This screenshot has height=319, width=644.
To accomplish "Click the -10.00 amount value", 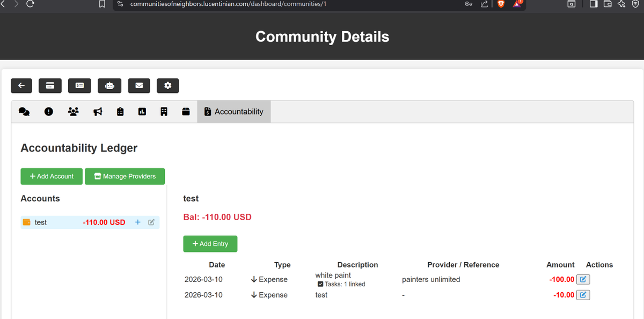I will (564, 295).
